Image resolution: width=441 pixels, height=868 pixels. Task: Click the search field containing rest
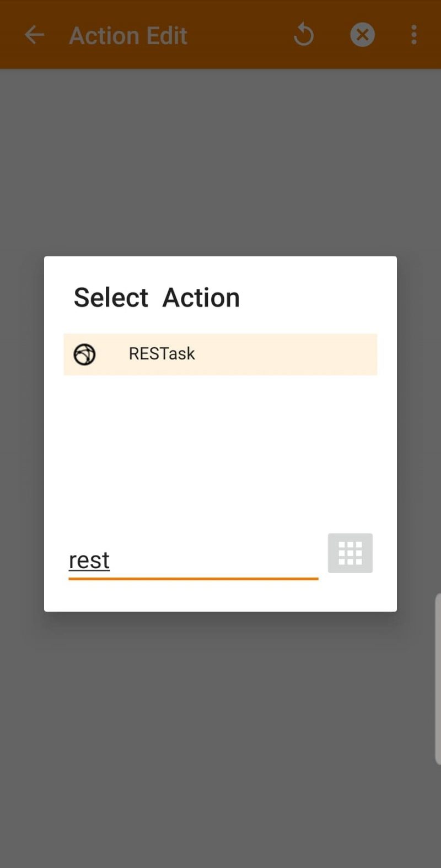(165, 560)
